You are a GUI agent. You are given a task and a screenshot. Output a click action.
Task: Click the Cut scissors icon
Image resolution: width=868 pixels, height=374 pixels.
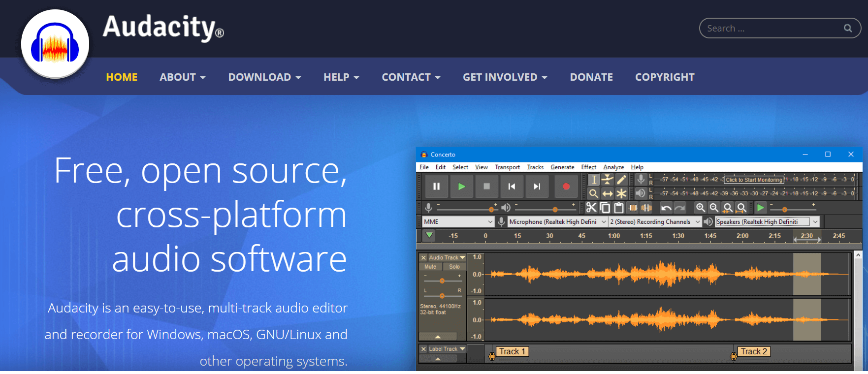pyautogui.click(x=591, y=208)
